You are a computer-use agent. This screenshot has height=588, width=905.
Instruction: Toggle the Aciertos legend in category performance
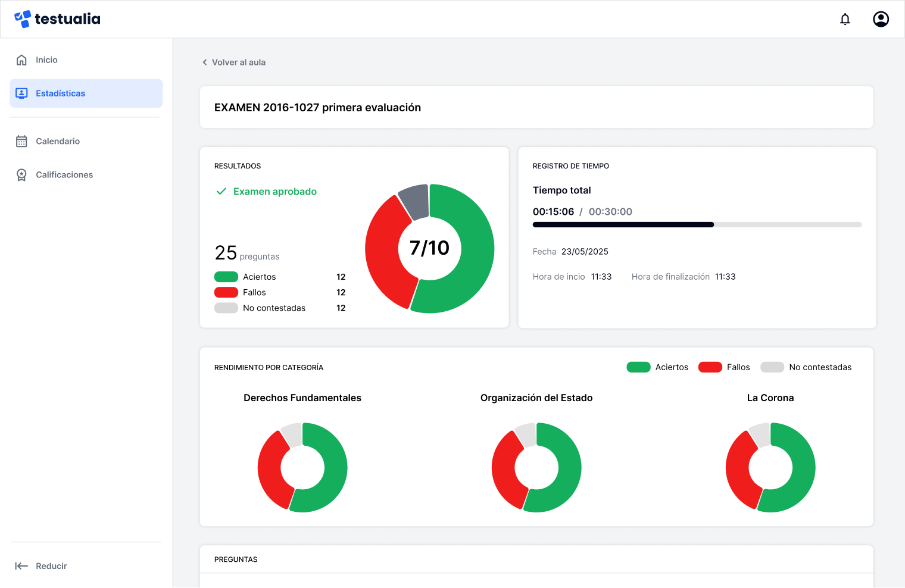pyautogui.click(x=638, y=367)
